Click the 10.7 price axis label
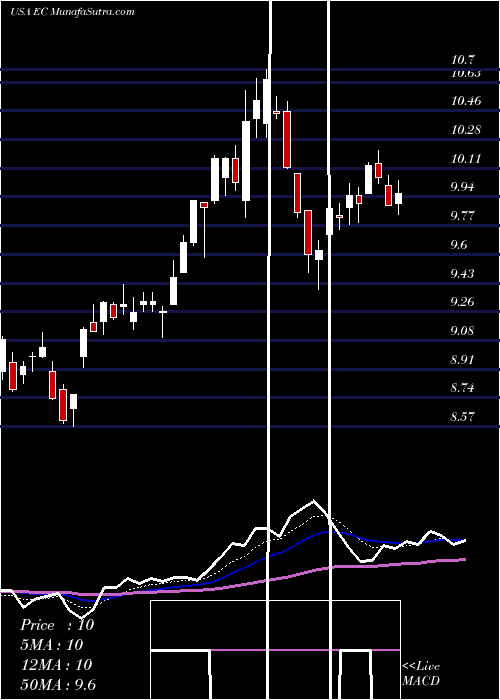 463,60
